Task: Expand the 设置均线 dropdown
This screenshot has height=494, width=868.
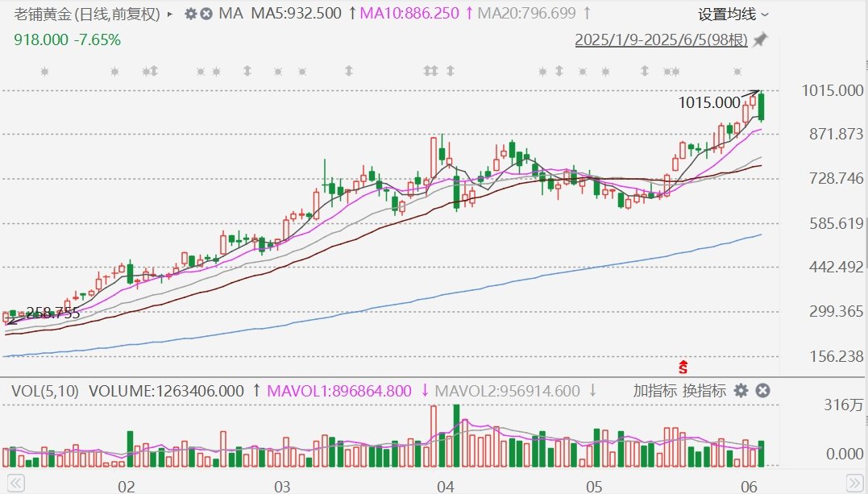Action: tap(733, 14)
